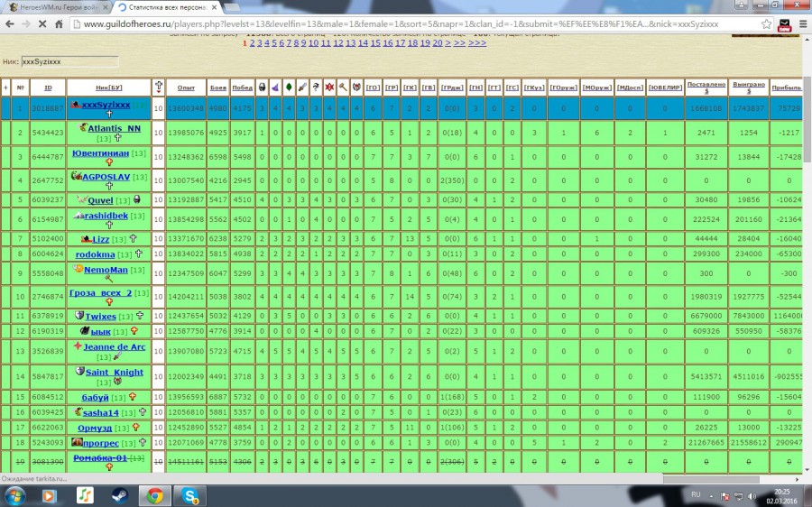Open Jeanne de Arc player link
This screenshot has height=507, width=812.
115,347
